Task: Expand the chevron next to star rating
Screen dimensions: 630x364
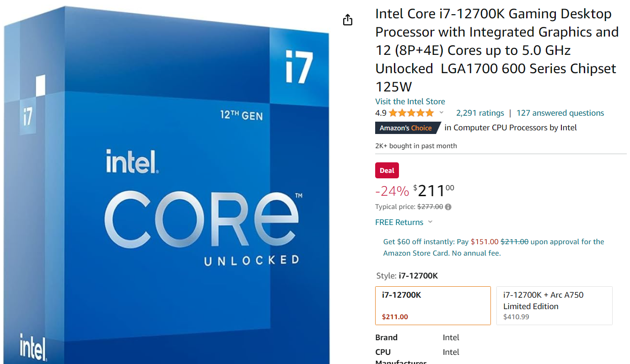Action: [x=442, y=113]
